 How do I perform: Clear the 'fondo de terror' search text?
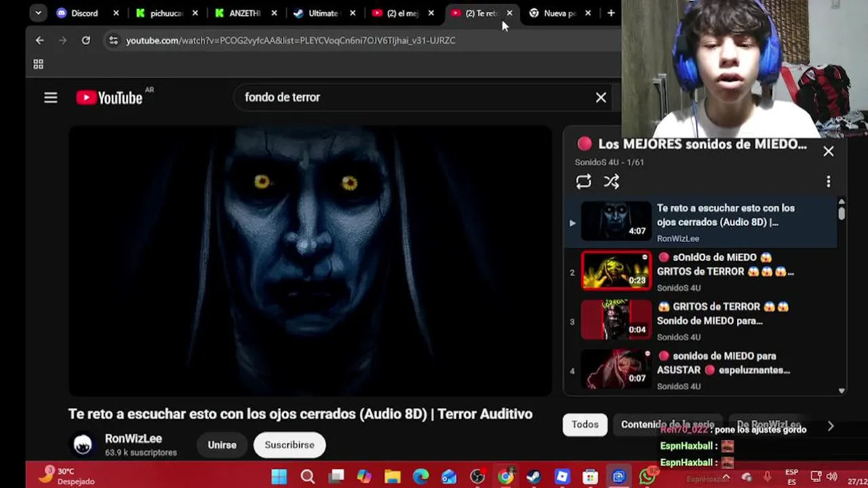pyautogui.click(x=601, y=98)
